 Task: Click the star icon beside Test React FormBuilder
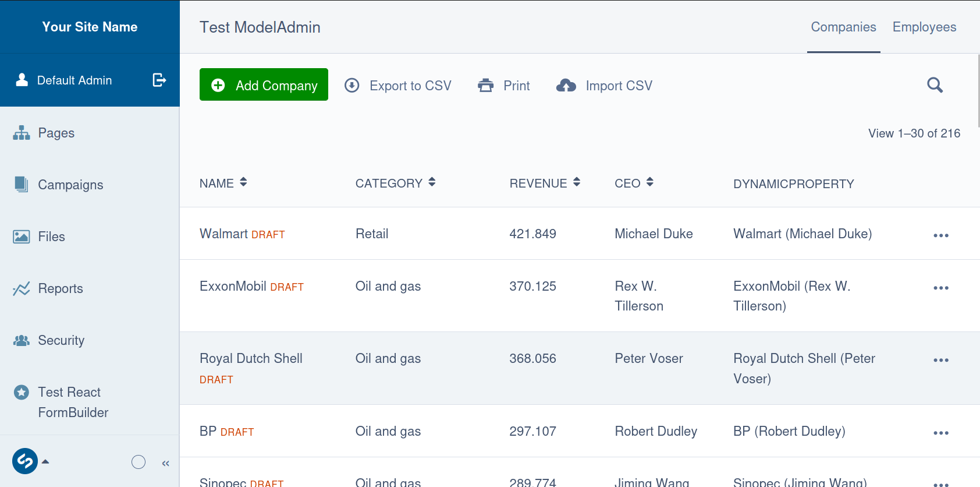click(22, 392)
